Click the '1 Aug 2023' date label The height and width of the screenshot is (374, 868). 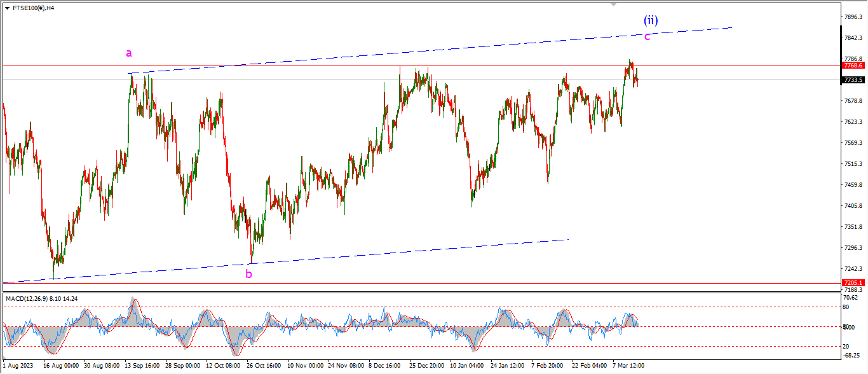[18, 366]
